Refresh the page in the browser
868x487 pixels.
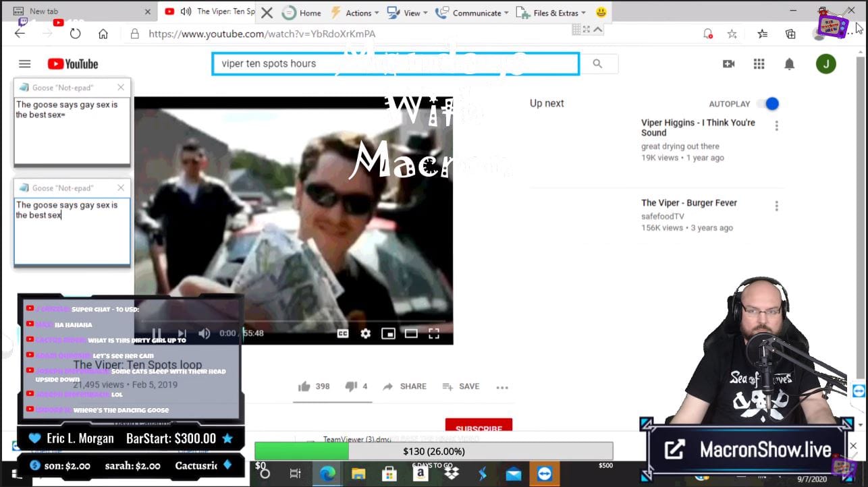tap(75, 34)
